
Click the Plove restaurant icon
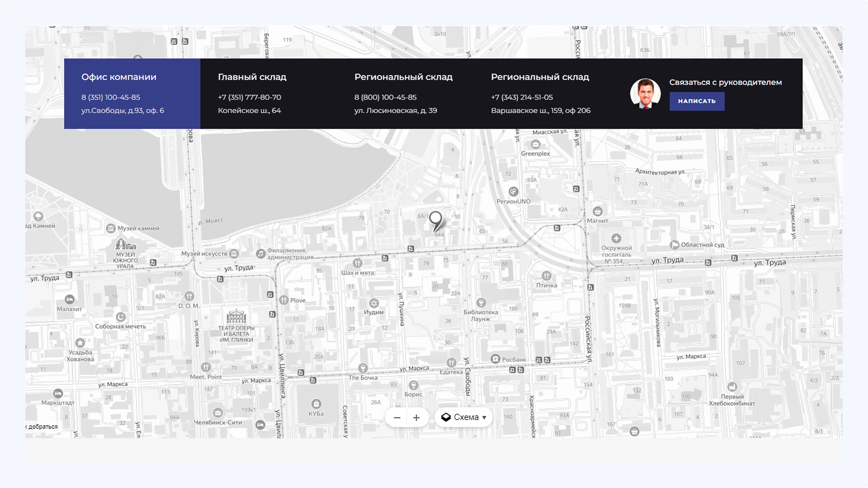click(x=284, y=300)
